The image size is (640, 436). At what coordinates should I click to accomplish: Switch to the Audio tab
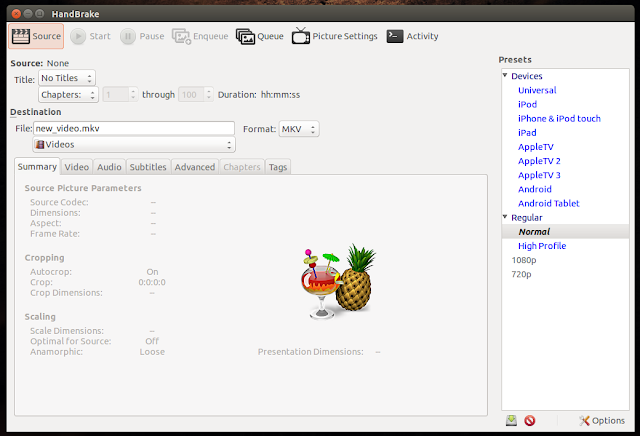click(109, 167)
